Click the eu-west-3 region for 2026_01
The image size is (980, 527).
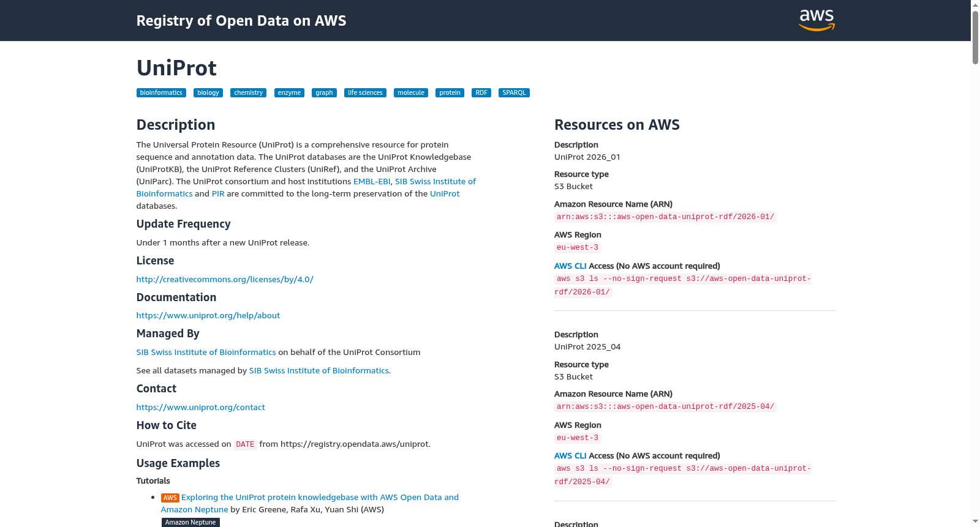(578, 248)
